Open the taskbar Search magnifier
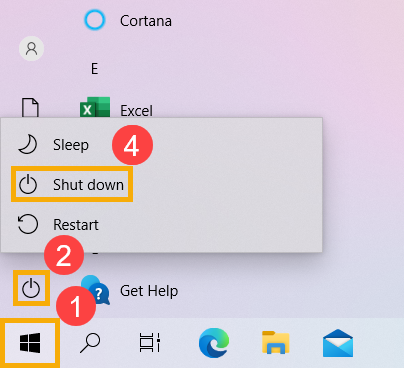Viewport: 404px width, 368px height. (90, 343)
